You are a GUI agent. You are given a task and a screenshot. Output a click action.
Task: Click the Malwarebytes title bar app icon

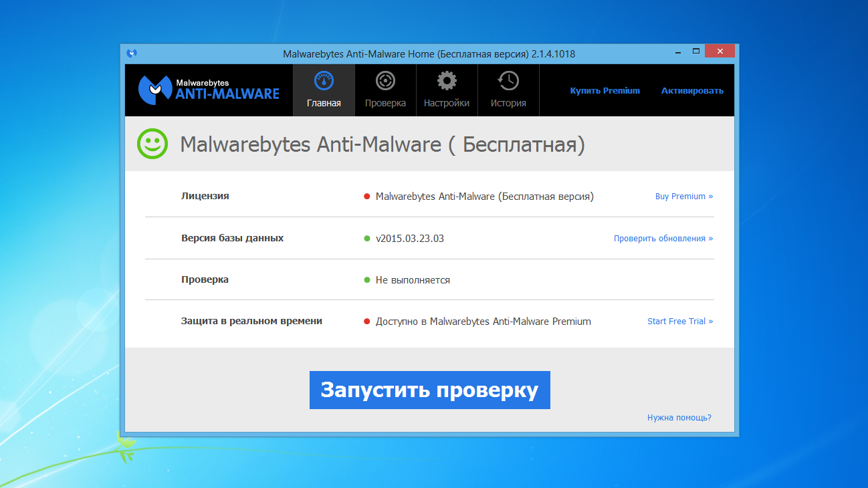click(x=132, y=53)
